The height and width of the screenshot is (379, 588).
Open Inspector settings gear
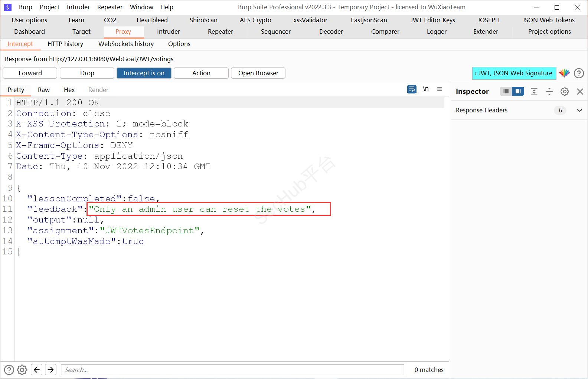pyautogui.click(x=564, y=92)
